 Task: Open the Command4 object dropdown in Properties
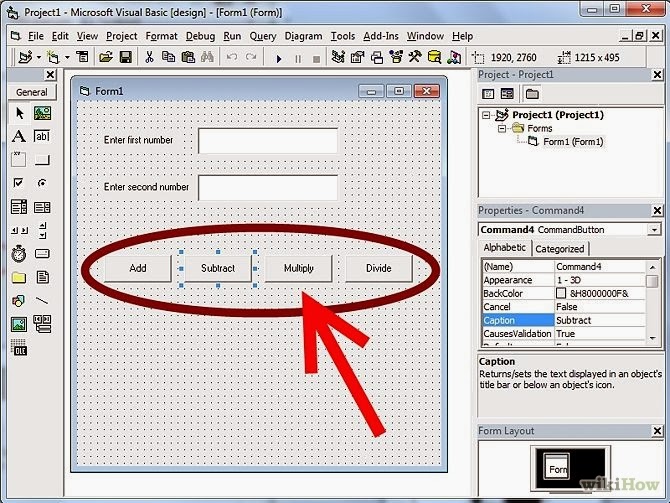(x=654, y=230)
